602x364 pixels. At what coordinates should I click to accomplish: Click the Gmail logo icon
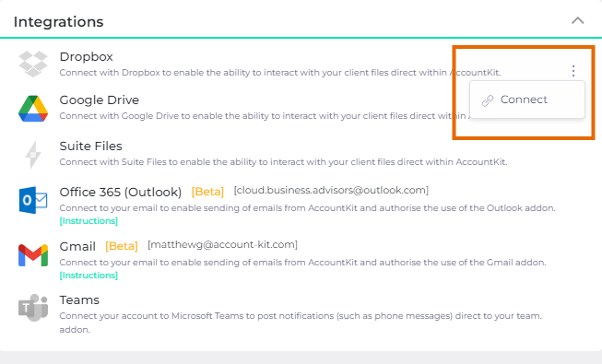pyautogui.click(x=33, y=254)
